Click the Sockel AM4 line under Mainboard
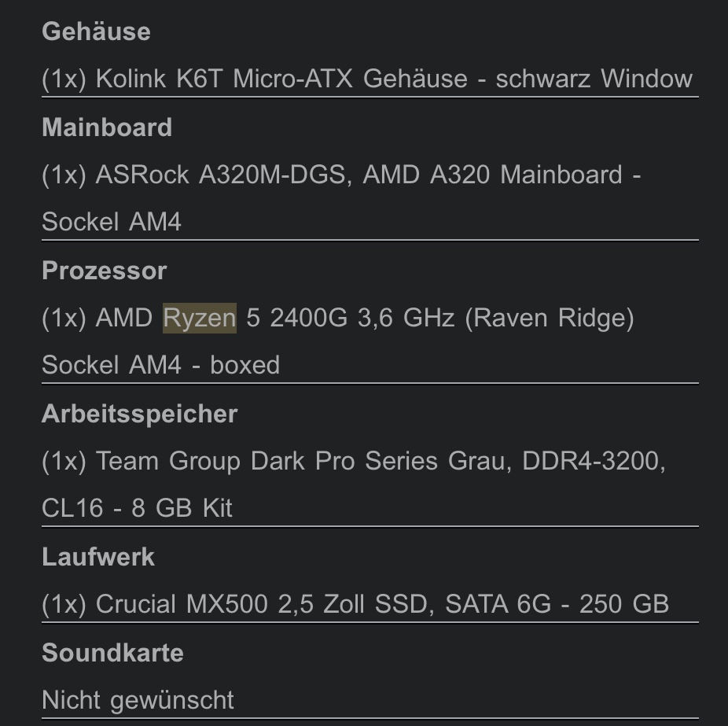This screenshot has height=726, width=728. click(112, 222)
